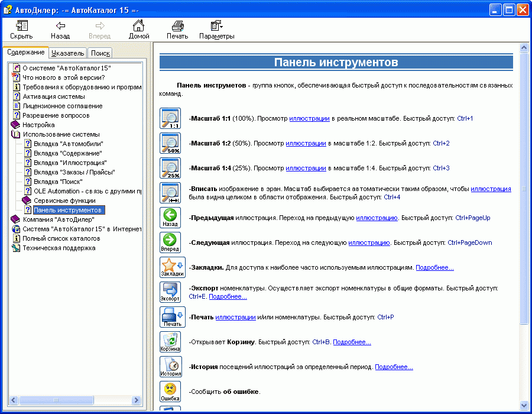The height and width of the screenshot is (414, 532).
Task: Collapse the Использование системы book node
Action: [16, 134]
